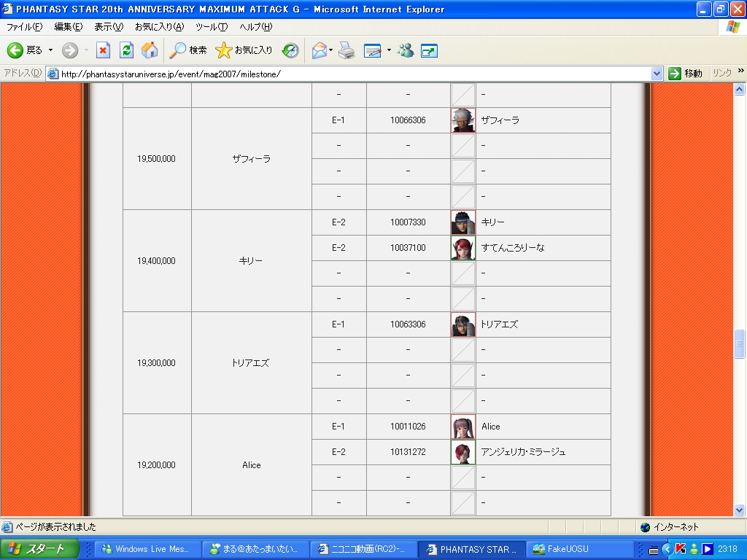Stop page loading with red X icon

(x=103, y=50)
